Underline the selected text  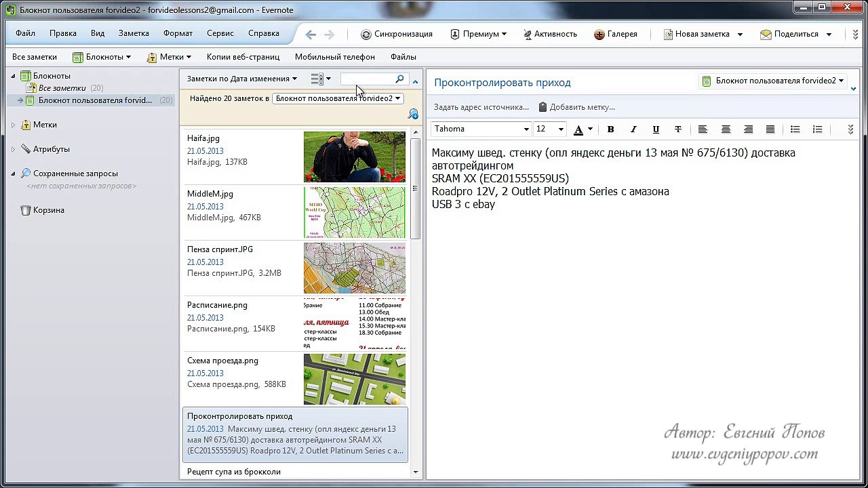[x=656, y=129]
